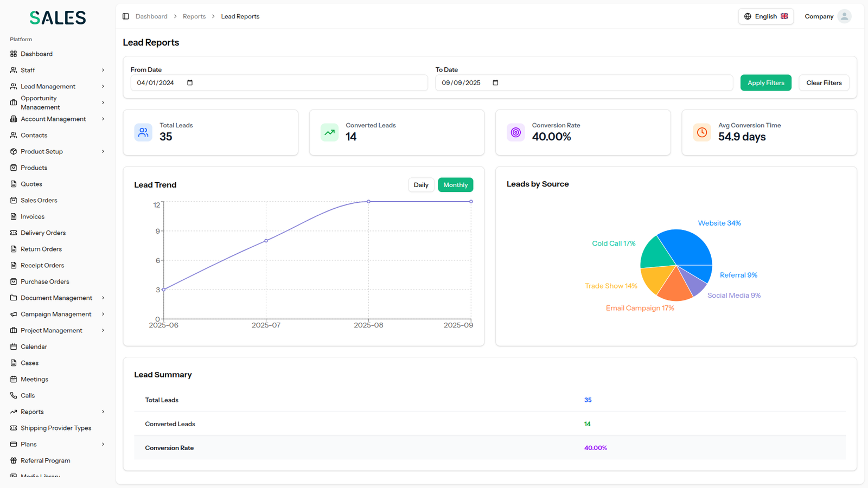Image resolution: width=868 pixels, height=488 pixels.
Task: Click the user avatar icon beside Company
Action: coord(844,16)
